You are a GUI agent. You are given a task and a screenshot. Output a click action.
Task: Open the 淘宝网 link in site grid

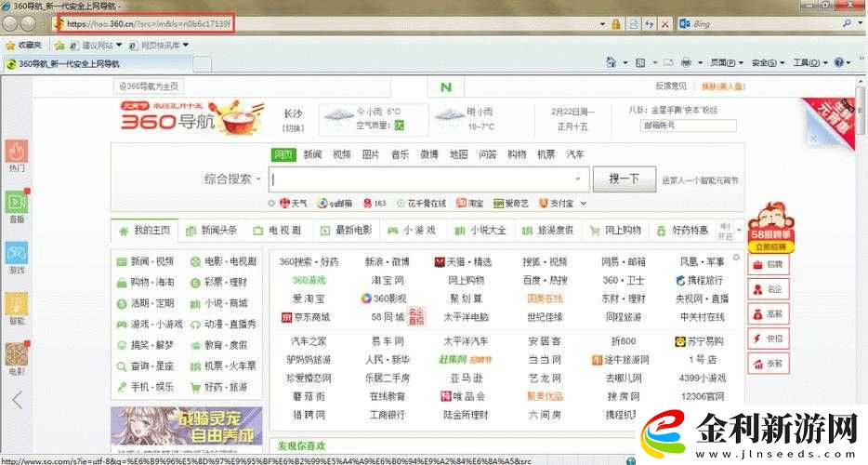[388, 281]
